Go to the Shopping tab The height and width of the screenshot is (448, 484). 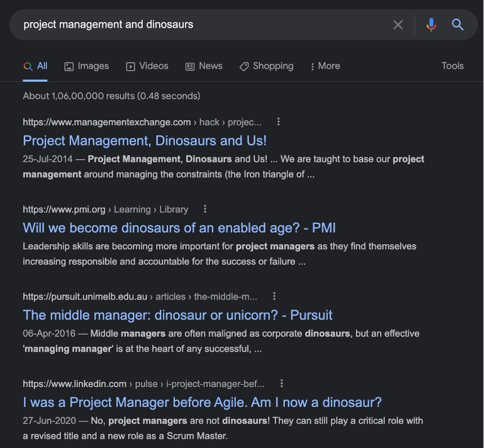tap(266, 66)
